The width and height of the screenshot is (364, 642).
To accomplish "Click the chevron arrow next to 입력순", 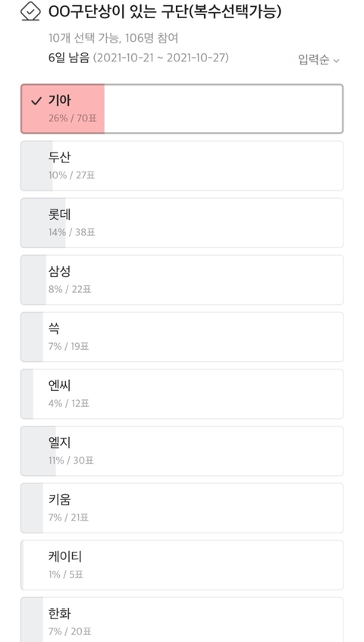I will pos(336,61).
